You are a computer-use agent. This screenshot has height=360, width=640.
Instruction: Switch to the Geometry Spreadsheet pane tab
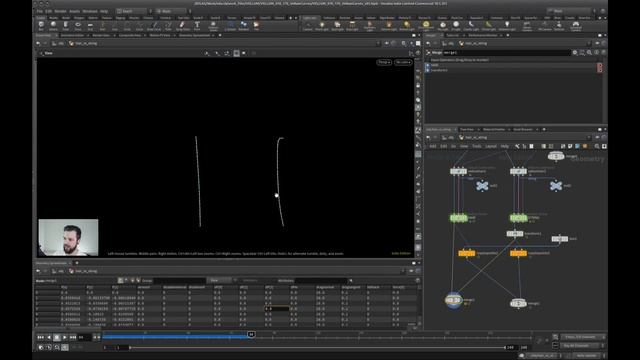(x=194, y=36)
